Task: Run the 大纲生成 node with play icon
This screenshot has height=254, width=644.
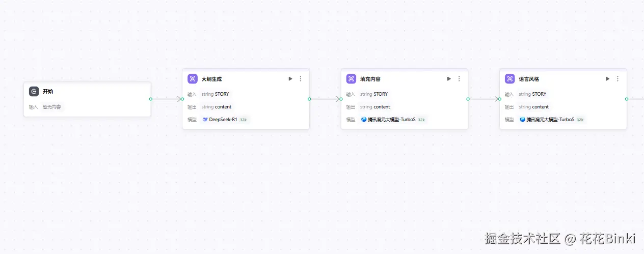Action: [290, 79]
